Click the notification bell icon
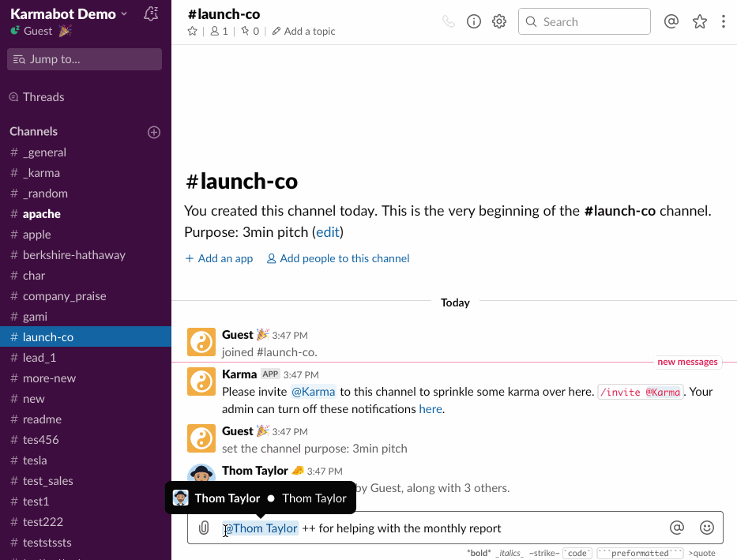 pos(151,13)
